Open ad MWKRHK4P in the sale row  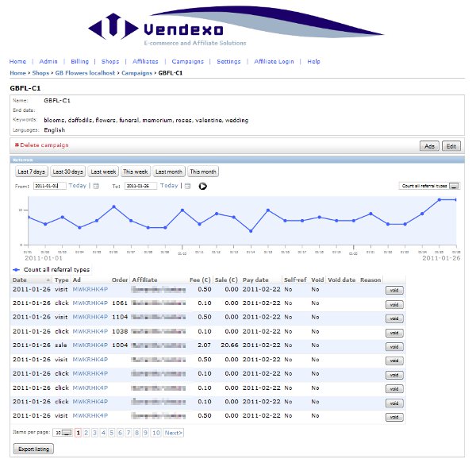[90, 345]
